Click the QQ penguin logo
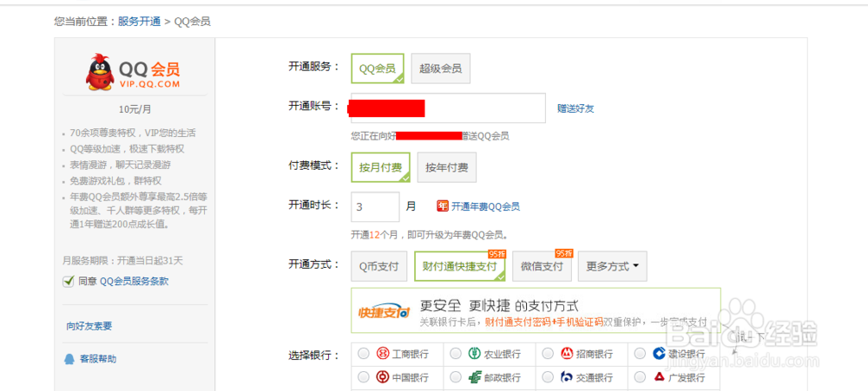This screenshot has height=391, width=868. (100, 72)
